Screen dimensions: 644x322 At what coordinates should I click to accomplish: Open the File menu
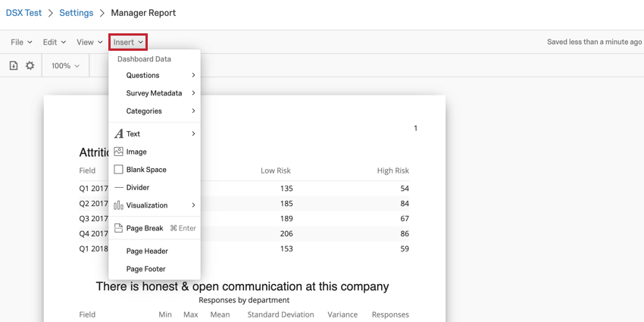coord(20,42)
